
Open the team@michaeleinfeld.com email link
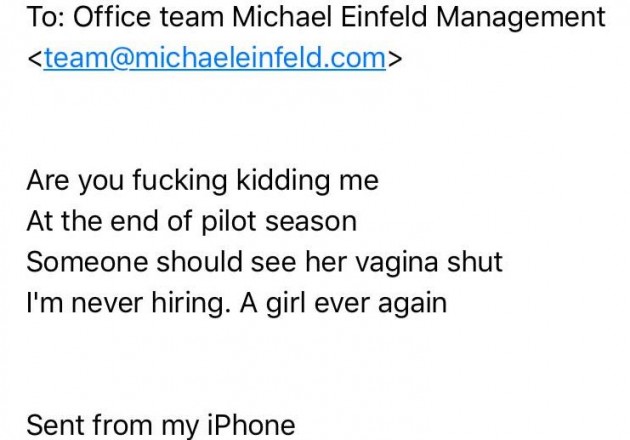click(215, 58)
